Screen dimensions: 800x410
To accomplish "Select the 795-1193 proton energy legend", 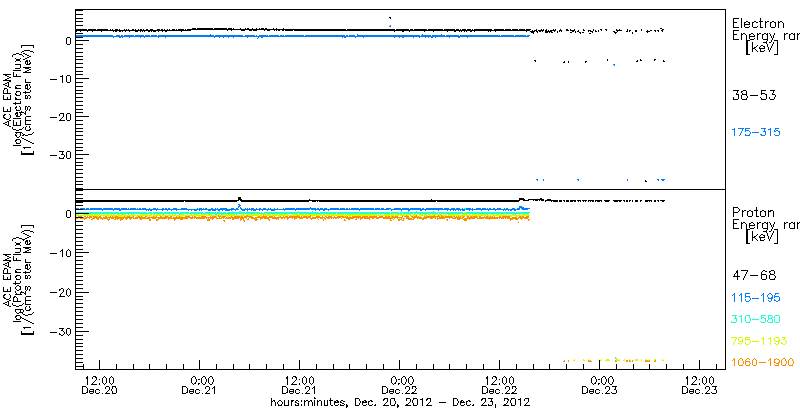I will click(759, 341).
